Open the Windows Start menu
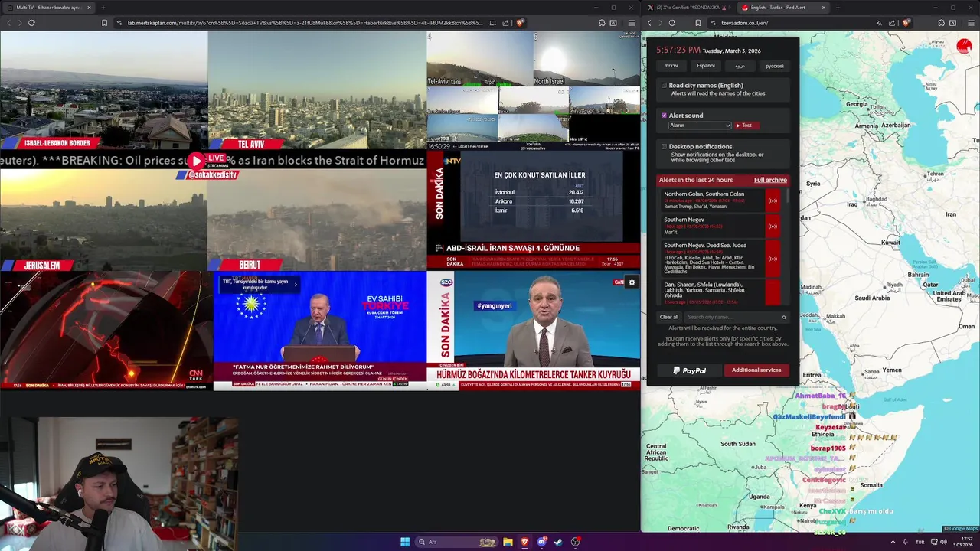Viewport: 980px width, 551px height. (x=405, y=542)
